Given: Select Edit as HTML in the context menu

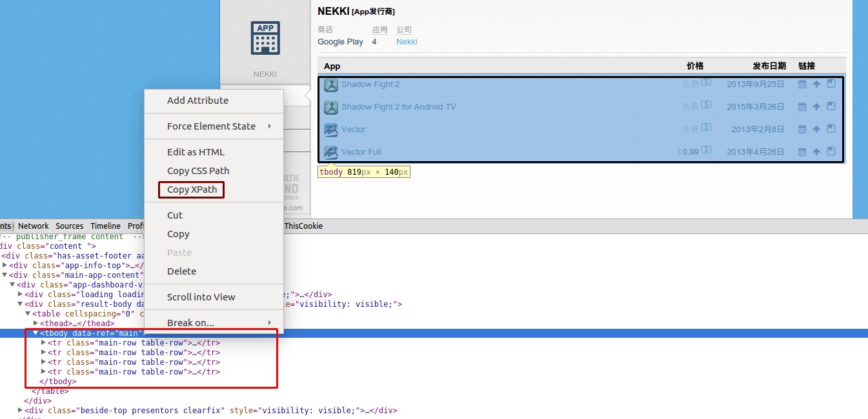Looking at the screenshot, I should [214, 152].
